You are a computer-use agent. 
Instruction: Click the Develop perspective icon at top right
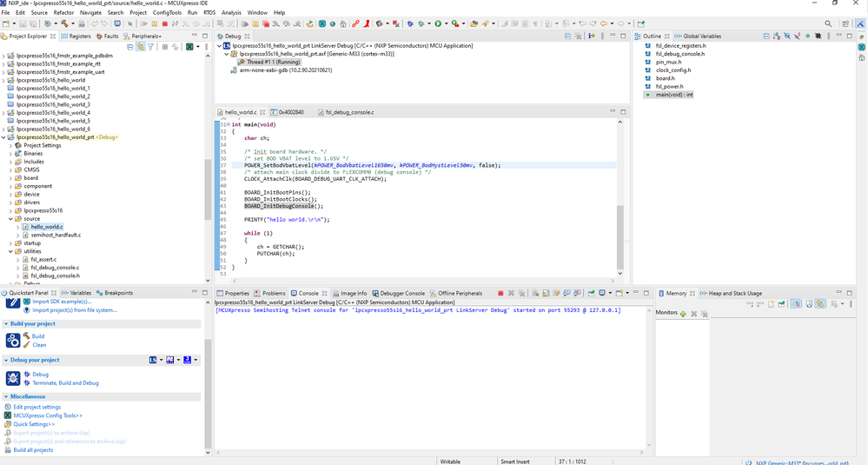pos(860,23)
